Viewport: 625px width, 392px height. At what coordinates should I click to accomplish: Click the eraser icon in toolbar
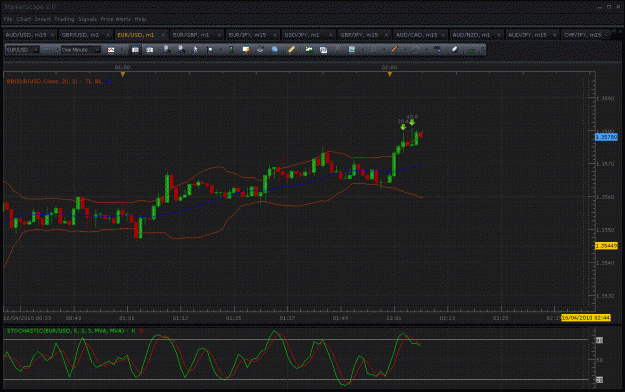coord(454,50)
